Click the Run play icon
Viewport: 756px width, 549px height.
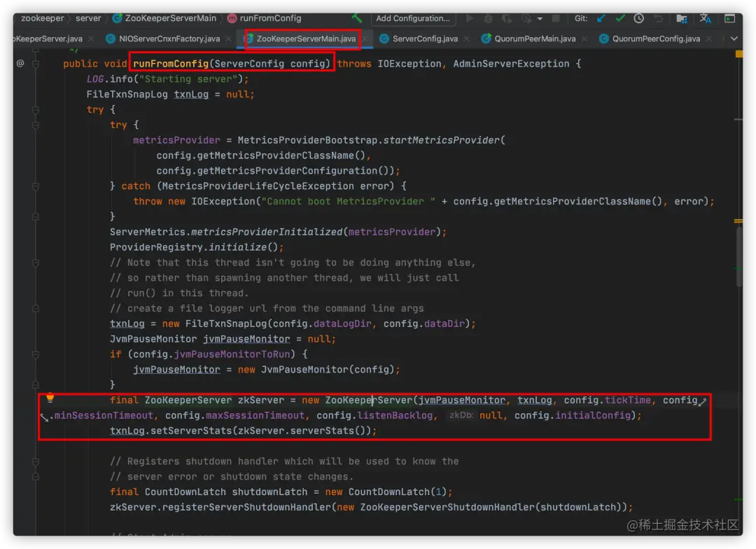469,18
